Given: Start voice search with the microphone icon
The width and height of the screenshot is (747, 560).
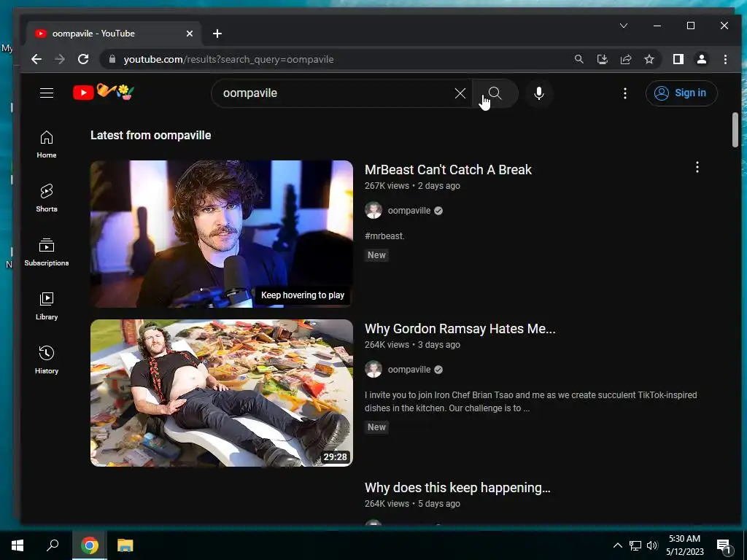Looking at the screenshot, I should pos(539,93).
